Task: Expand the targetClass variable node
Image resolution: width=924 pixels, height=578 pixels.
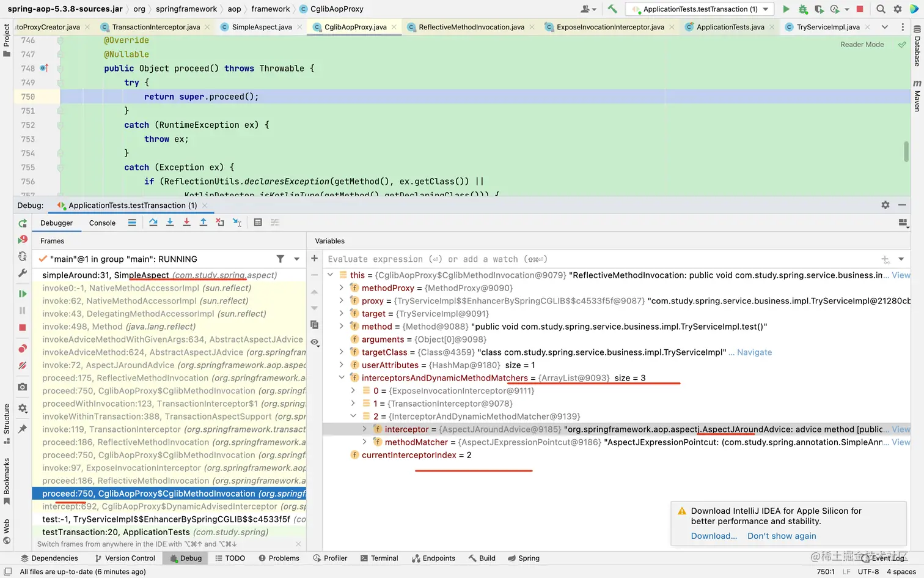Action: pos(342,352)
